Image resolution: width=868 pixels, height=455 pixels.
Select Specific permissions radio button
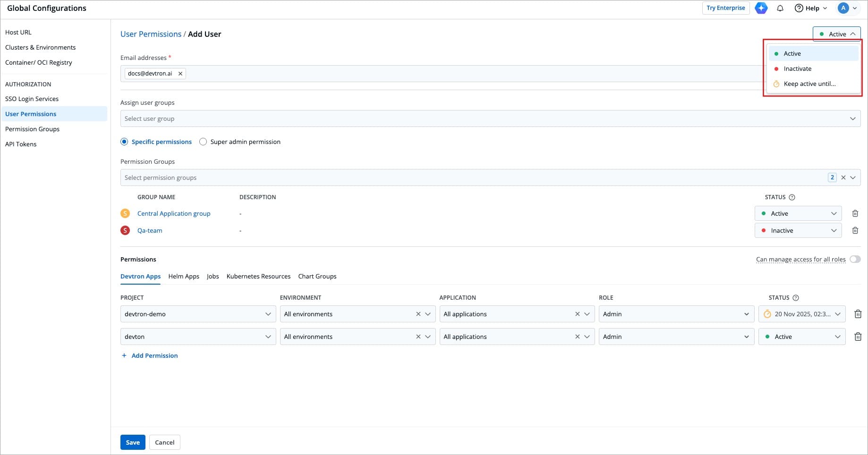pos(124,142)
